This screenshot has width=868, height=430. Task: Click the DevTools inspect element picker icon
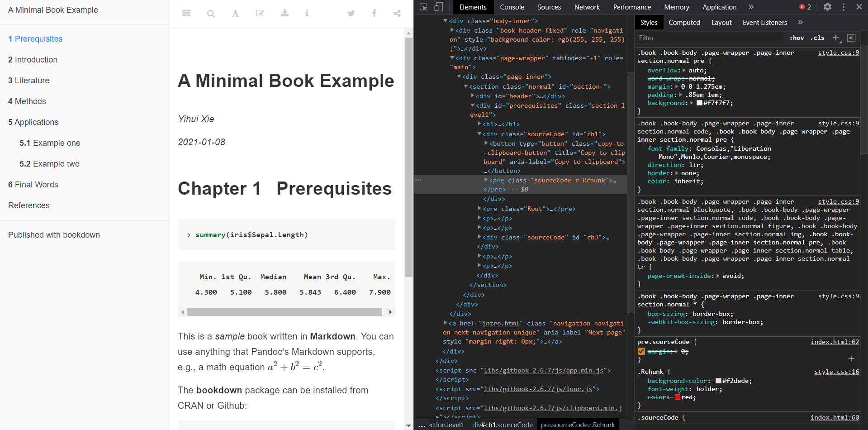pos(423,7)
